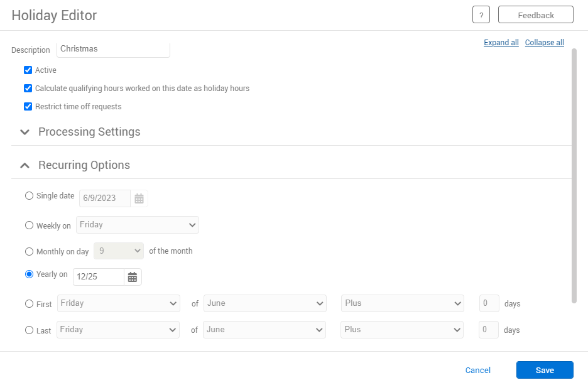Click the help question mark icon
The height and width of the screenshot is (390, 588).
pyautogui.click(x=481, y=15)
